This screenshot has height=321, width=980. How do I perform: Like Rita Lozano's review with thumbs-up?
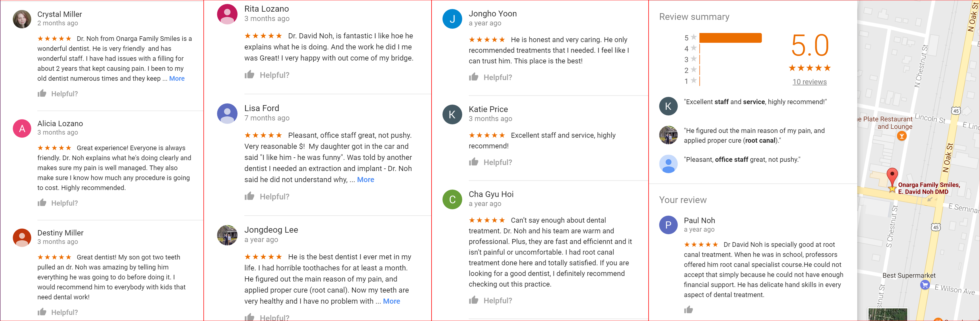click(x=249, y=75)
